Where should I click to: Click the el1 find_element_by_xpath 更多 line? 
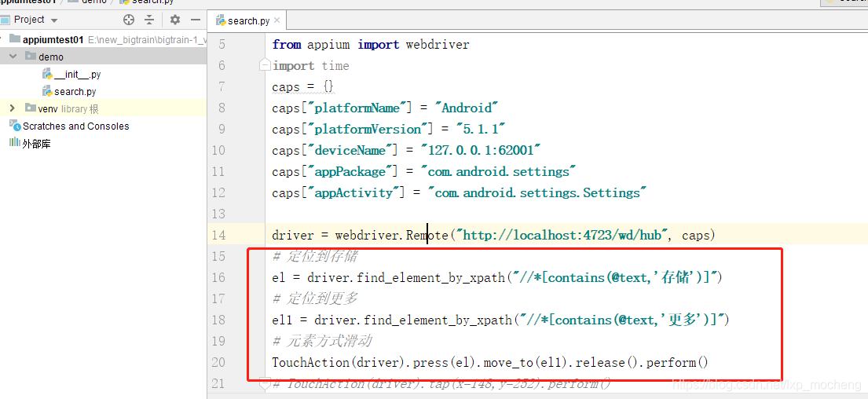click(x=500, y=320)
